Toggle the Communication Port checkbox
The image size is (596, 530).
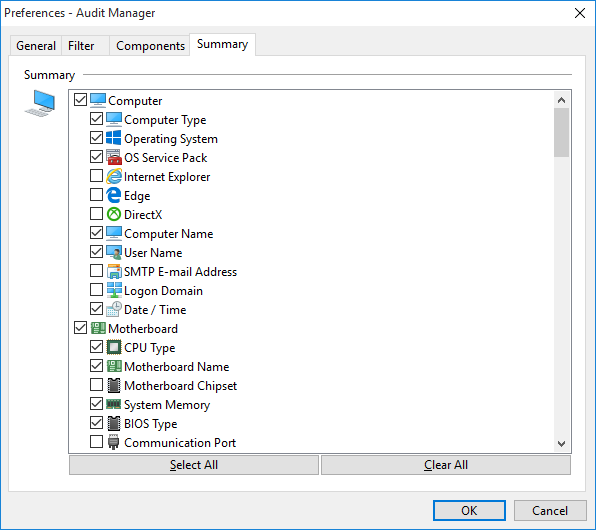97,442
